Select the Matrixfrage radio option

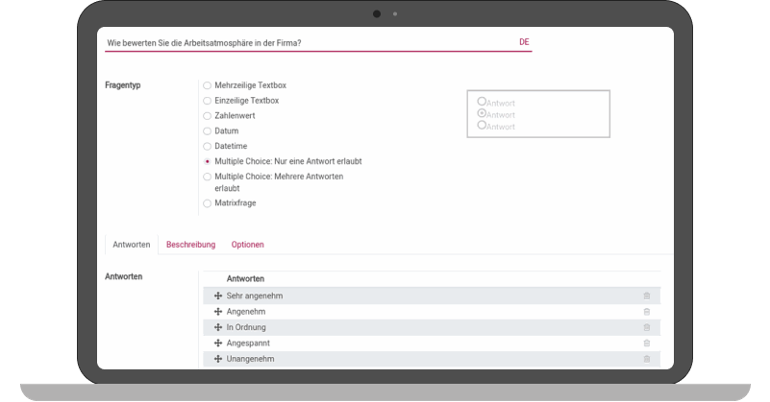[207, 203]
